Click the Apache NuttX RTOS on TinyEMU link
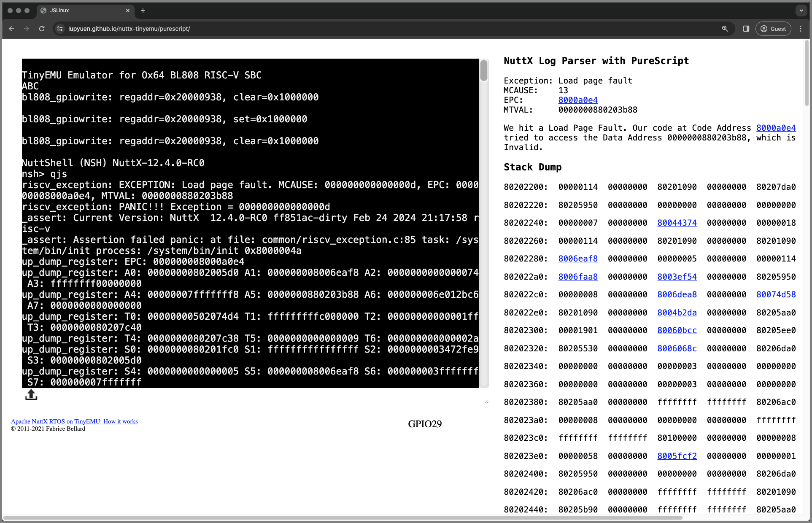The width and height of the screenshot is (812, 523). pyautogui.click(x=74, y=421)
